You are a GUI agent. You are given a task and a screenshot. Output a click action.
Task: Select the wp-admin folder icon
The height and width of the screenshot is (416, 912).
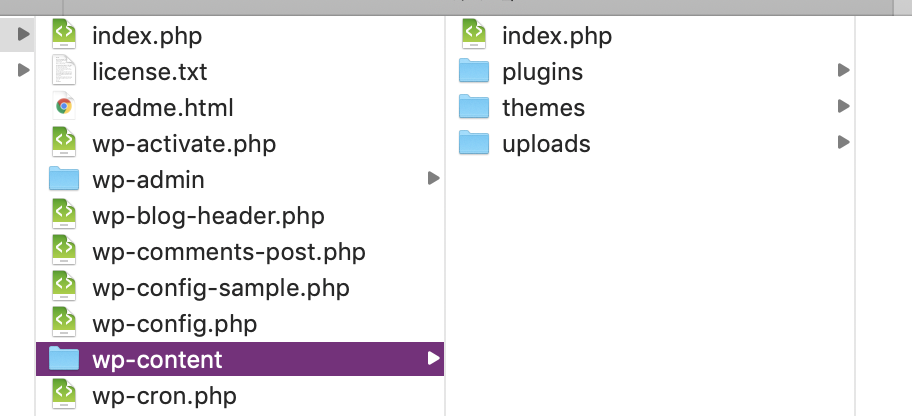64,179
